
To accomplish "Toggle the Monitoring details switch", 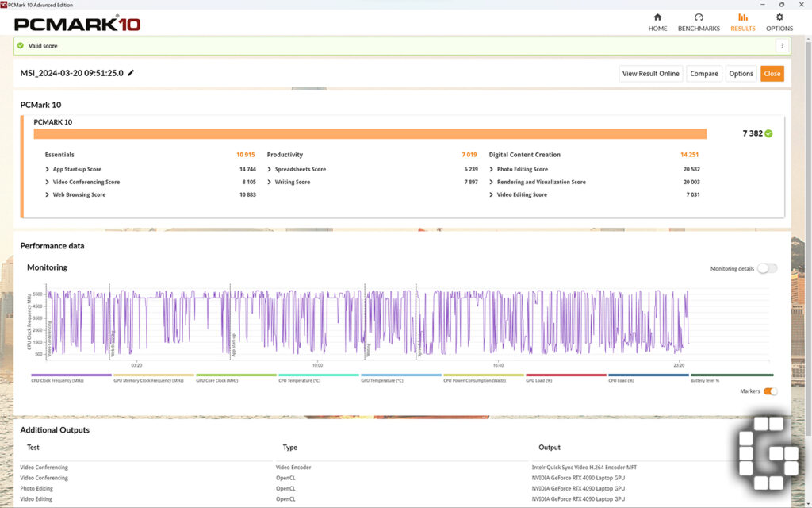I will click(767, 268).
